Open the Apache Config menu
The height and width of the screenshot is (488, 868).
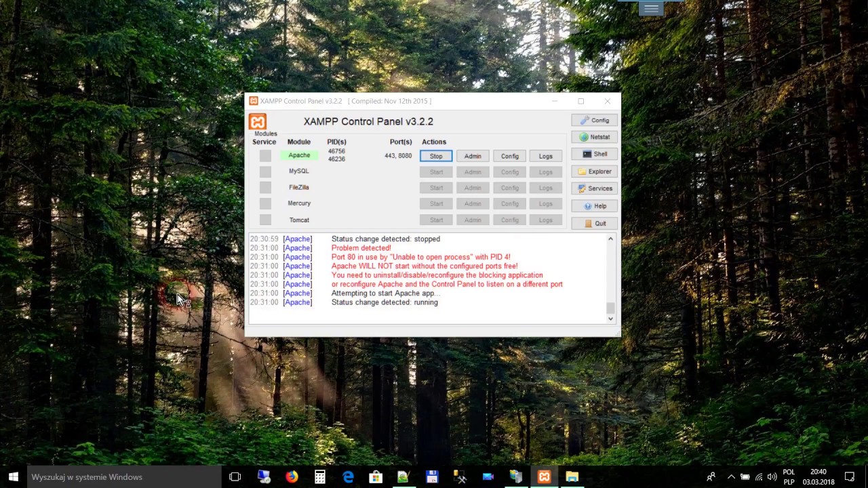click(509, 156)
